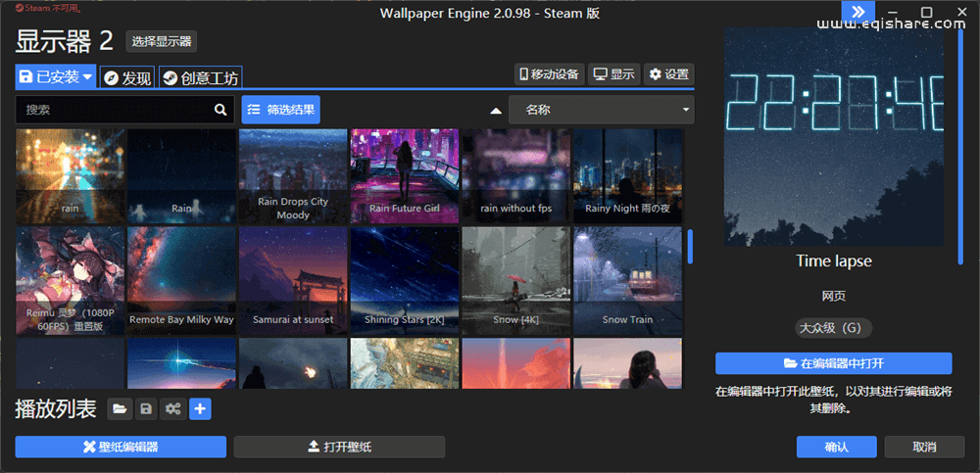
Task: Click the wallpaper list scrollbar handle
Action: tap(691, 246)
